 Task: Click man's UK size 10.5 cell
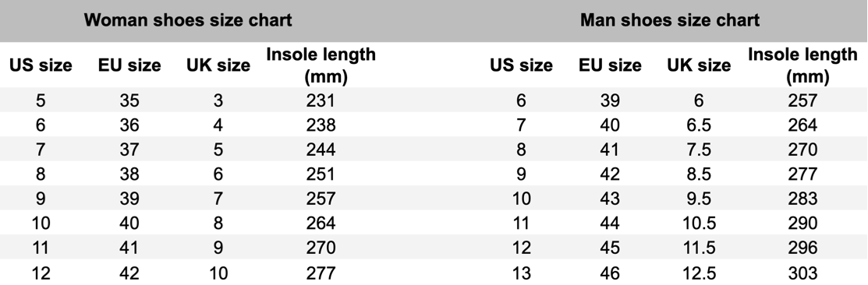tap(699, 223)
